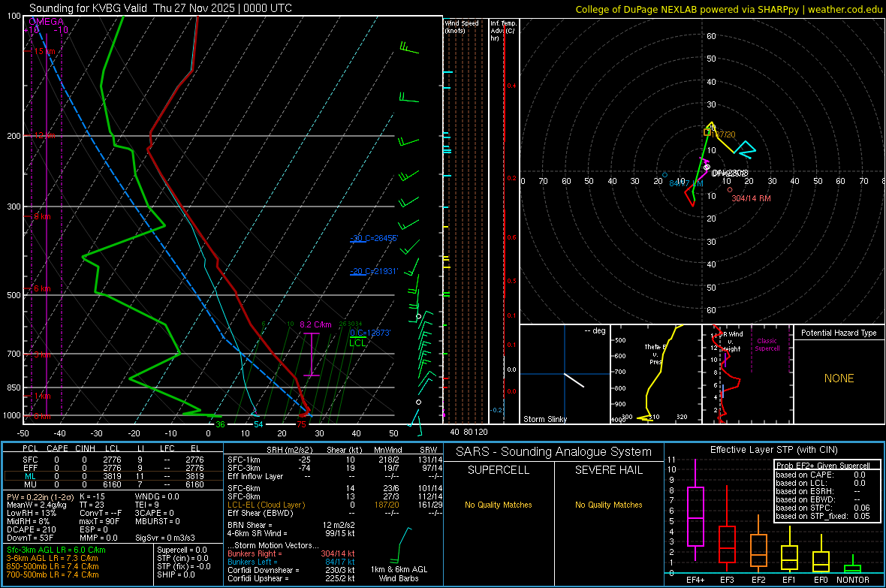Select the highlighted ML parcel row

(113, 476)
